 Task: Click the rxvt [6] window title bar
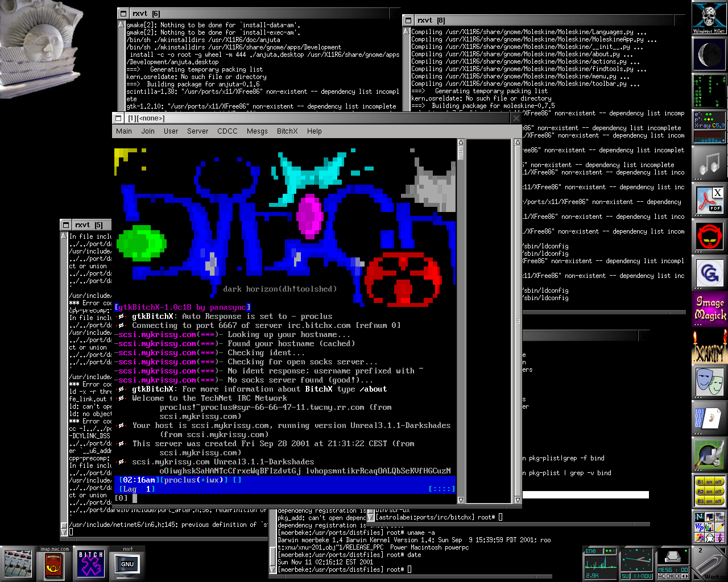click(x=259, y=13)
